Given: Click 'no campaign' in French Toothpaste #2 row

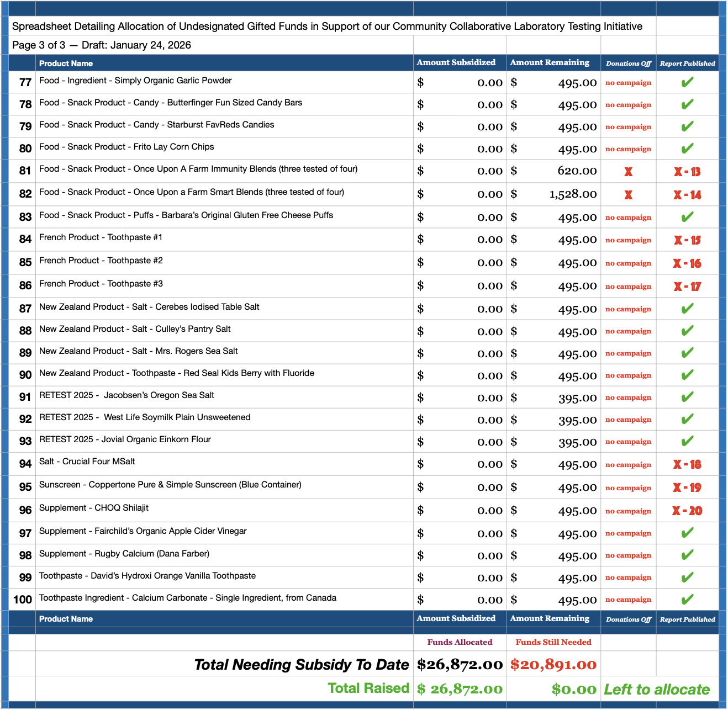Looking at the screenshot, I should click(x=628, y=263).
